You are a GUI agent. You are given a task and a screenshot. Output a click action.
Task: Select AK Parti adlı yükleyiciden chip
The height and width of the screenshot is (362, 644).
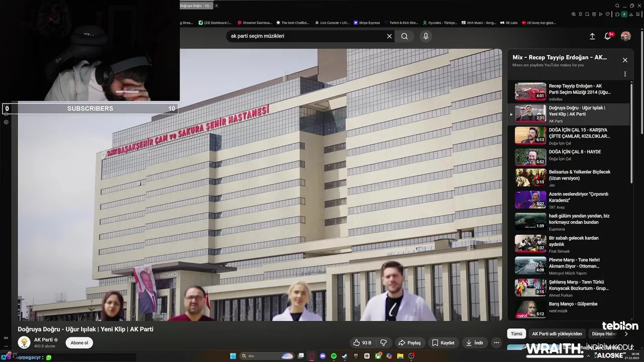[557, 334]
